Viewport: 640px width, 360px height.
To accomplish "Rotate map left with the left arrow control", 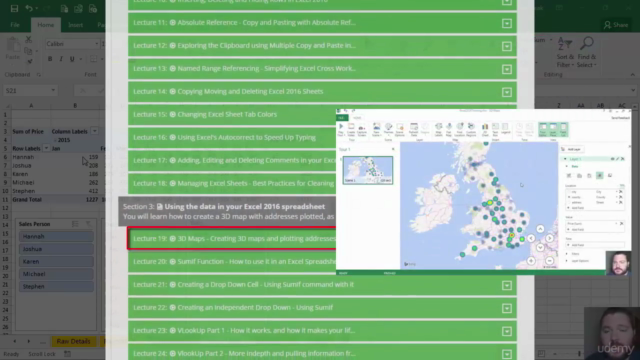I will click(531, 238).
